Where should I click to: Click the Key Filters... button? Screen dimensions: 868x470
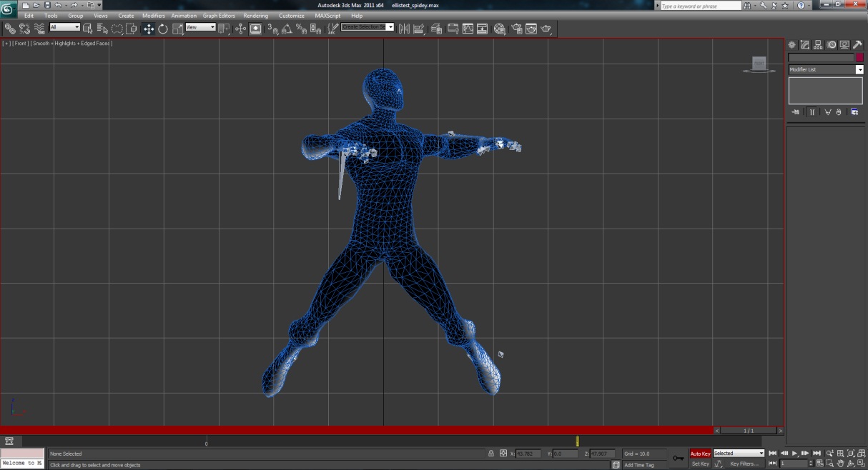[744, 464]
